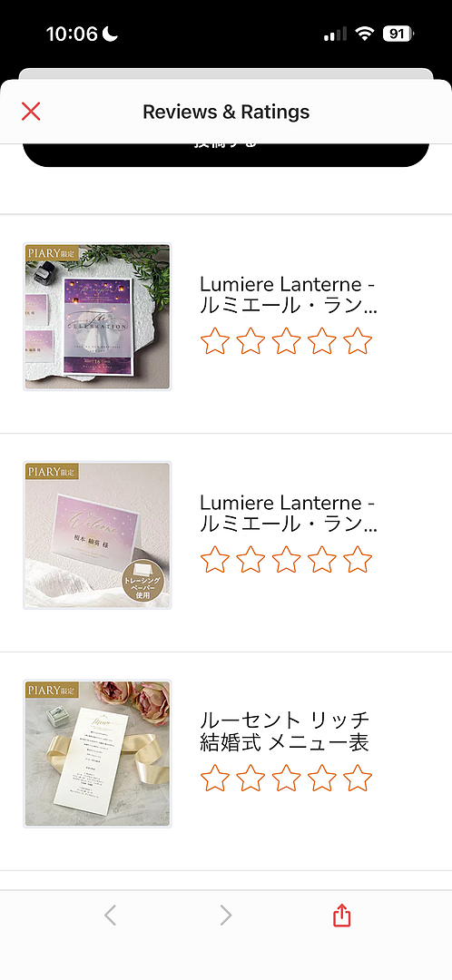This screenshot has height=980, width=452.
Task: Tap the ルーセント リッチ 結婚式 メニュー表 title
Action: tap(285, 730)
